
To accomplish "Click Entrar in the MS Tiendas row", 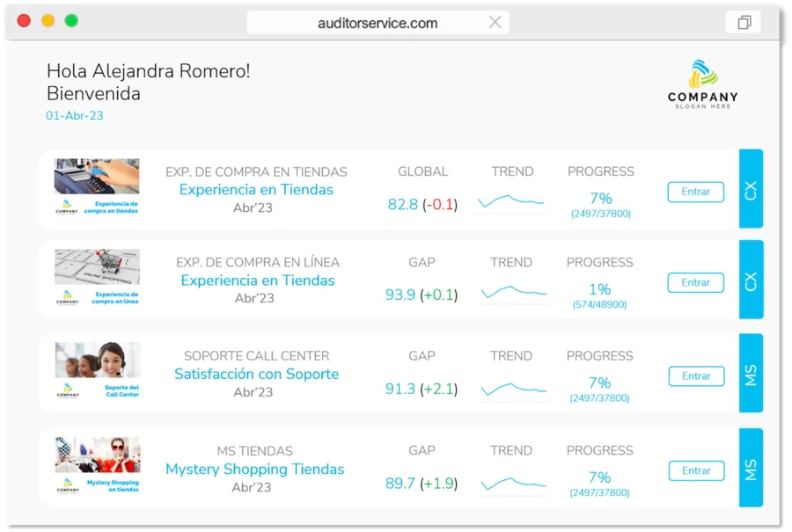I will coord(696,470).
